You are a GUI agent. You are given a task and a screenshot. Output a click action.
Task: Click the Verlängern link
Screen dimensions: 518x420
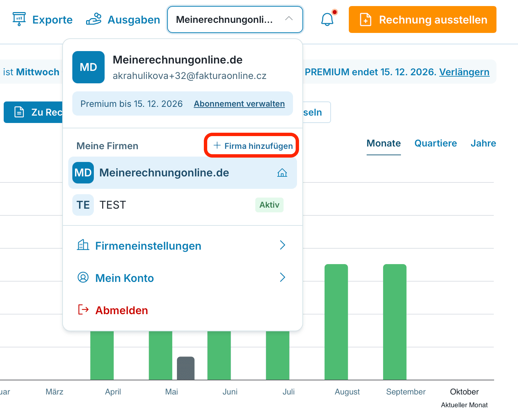click(x=464, y=72)
